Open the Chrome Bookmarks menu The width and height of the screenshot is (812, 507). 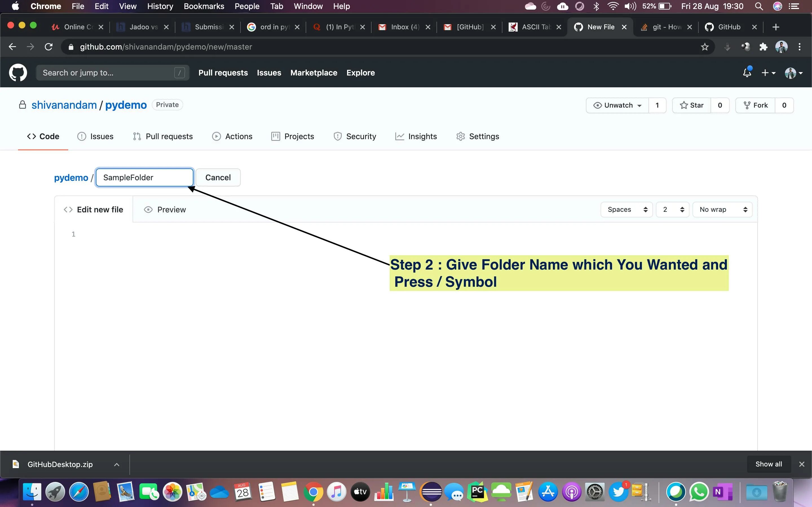tap(204, 6)
